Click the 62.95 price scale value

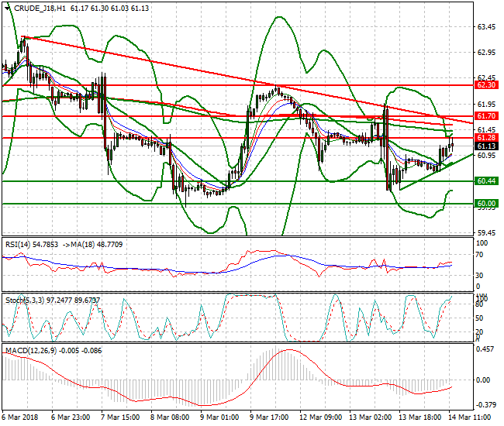click(x=486, y=53)
